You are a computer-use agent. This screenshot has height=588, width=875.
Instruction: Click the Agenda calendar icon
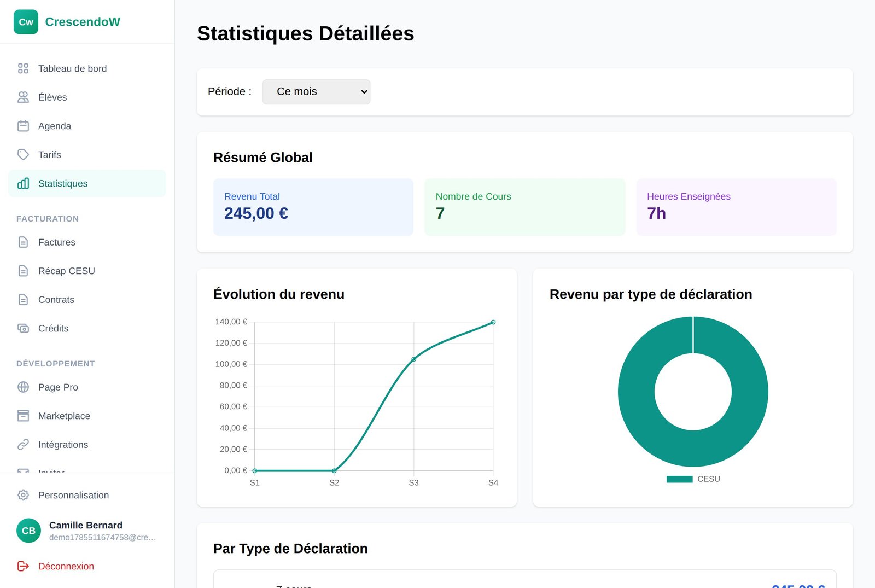coord(23,126)
